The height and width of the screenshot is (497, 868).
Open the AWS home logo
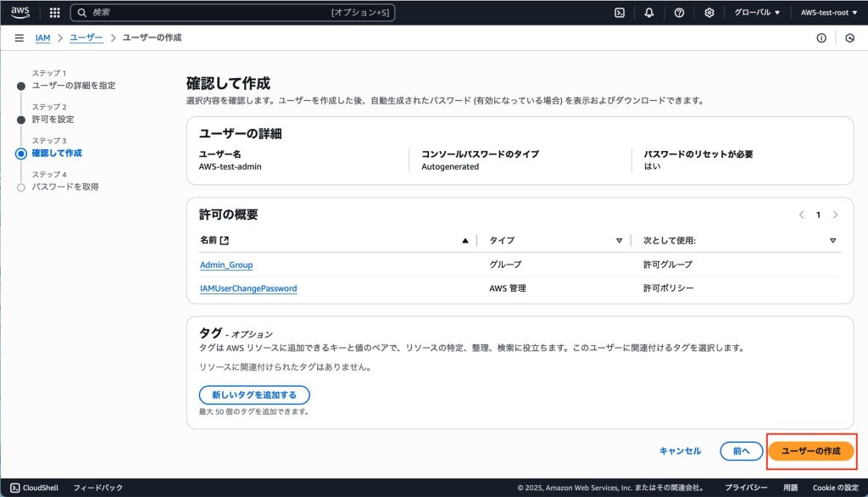point(20,12)
